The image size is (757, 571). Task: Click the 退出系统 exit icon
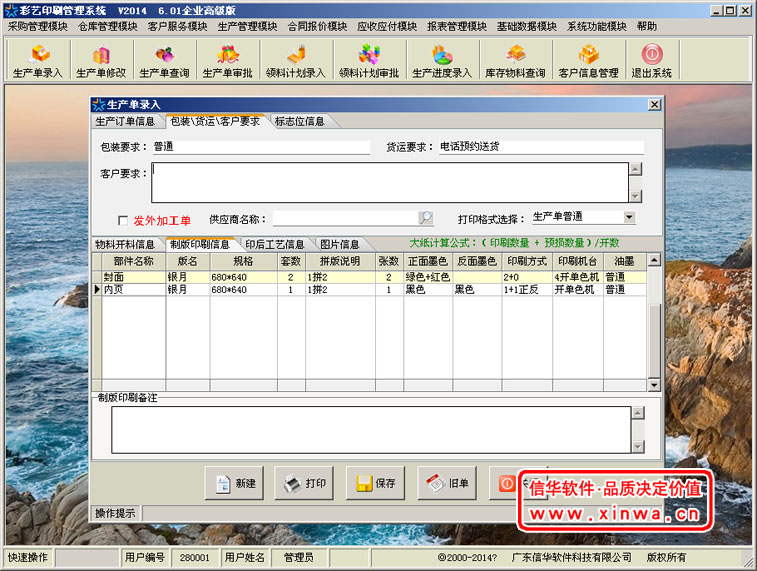coord(651,61)
